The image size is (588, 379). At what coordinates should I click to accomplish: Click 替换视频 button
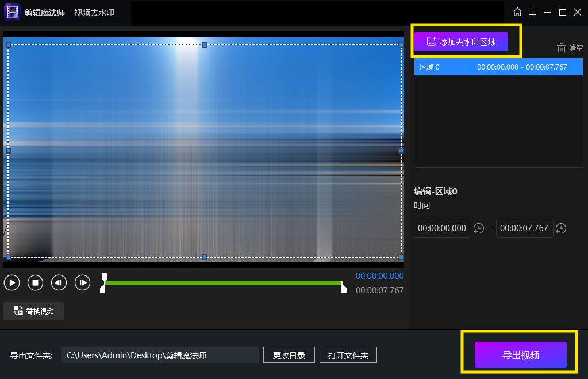(x=34, y=311)
